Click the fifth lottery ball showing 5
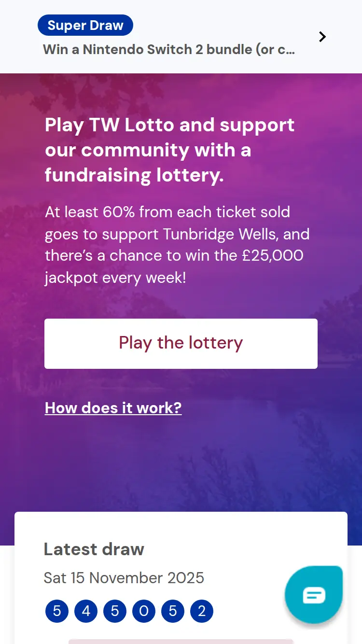Image resolution: width=362 pixels, height=644 pixels. click(x=172, y=611)
